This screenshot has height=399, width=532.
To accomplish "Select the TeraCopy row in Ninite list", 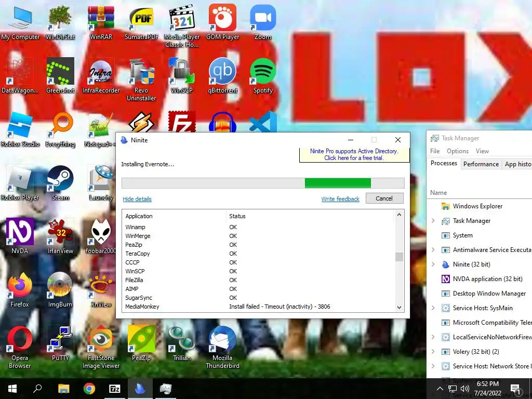I will click(259, 254).
